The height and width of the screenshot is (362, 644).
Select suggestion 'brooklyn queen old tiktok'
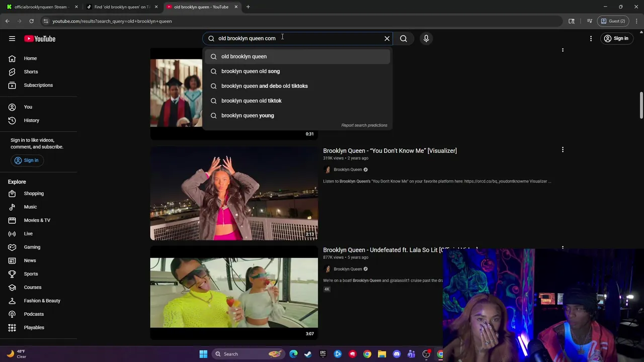coord(297,101)
